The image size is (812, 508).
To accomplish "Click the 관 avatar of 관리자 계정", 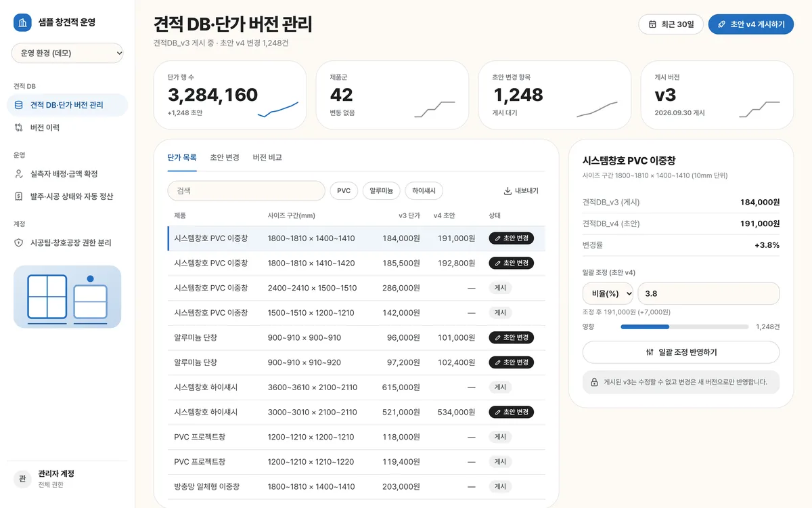I will coord(23,479).
